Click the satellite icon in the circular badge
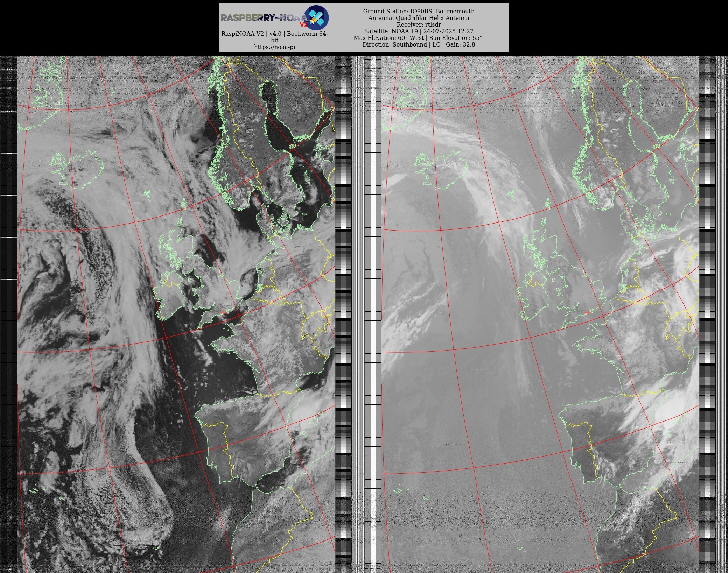Image resolution: width=728 pixels, height=573 pixels. (x=316, y=17)
